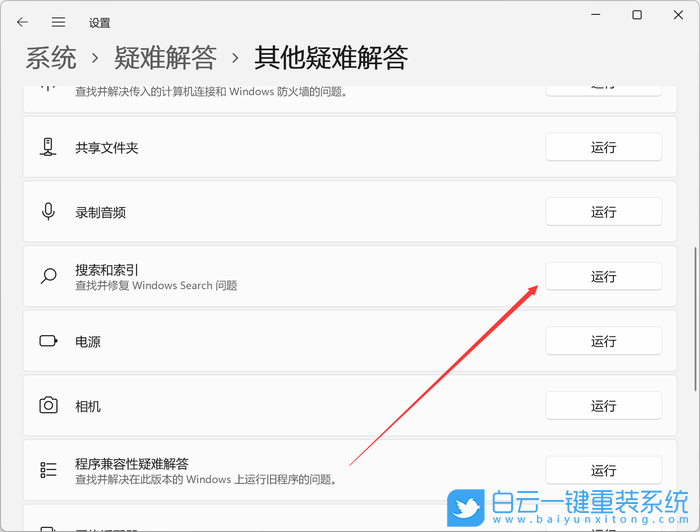Image resolution: width=700 pixels, height=532 pixels.
Task: Run the 搜索和索引 troubleshooter
Action: 603,276
